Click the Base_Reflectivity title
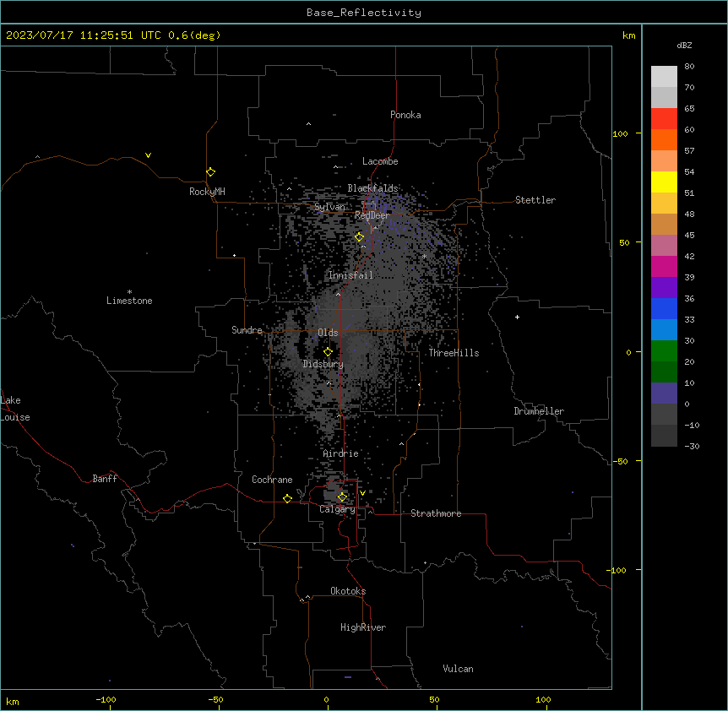Screen dimensions: 728x711 click(364, 13)
